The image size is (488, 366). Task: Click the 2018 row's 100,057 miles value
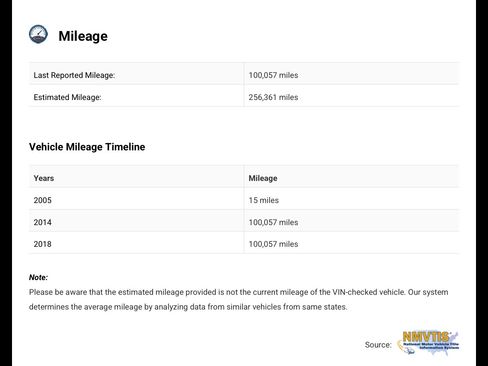[273, 244]
